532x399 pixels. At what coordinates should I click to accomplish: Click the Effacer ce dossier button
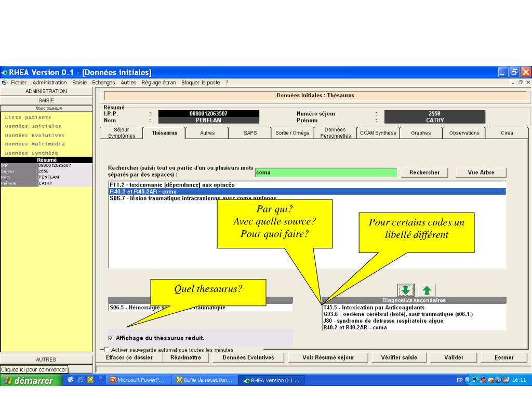coord(129,357)
